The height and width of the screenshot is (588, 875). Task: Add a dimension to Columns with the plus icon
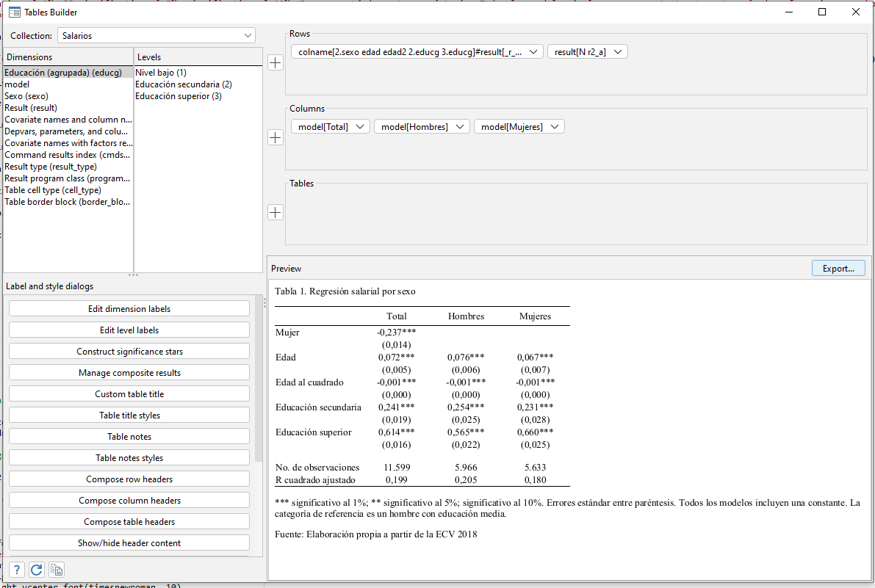coord(275,137)
